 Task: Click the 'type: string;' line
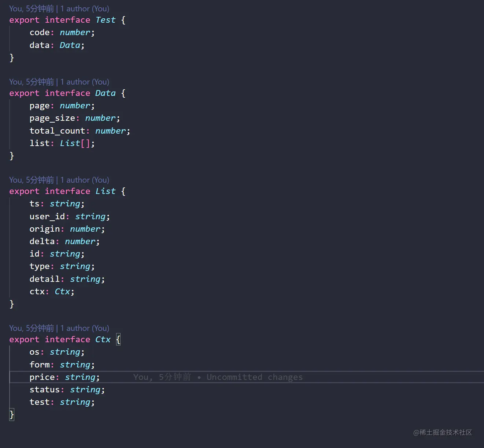pyautogui.click(x=62, y=266)
